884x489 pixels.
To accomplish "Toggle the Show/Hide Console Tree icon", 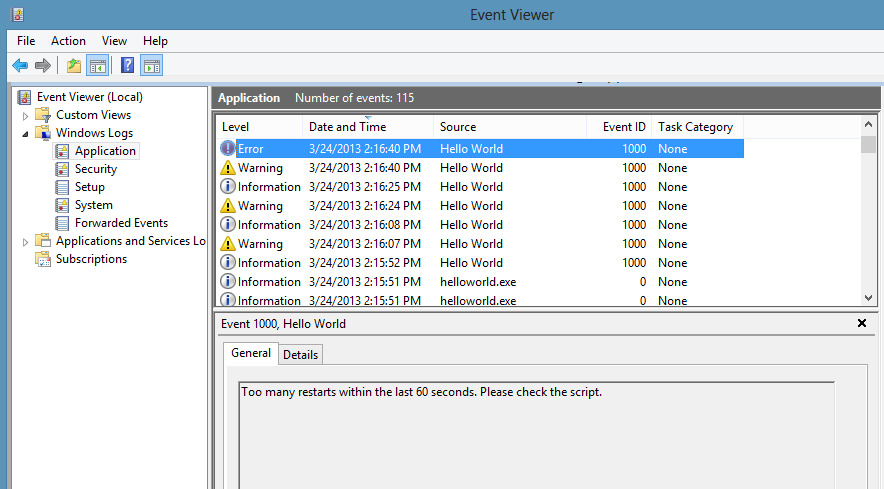I will [98, 66].
